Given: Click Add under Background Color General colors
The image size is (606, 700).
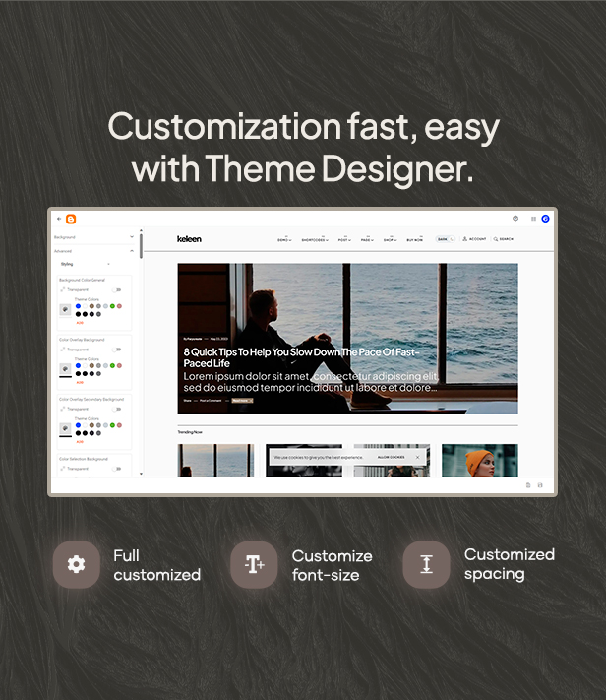Looking at the screenshot, I should [x=80, y=322].
